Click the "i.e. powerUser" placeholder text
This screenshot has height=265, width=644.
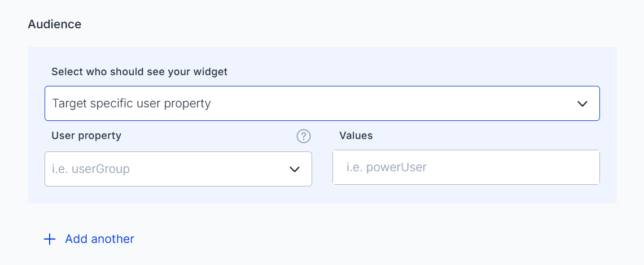coord(386,167)
